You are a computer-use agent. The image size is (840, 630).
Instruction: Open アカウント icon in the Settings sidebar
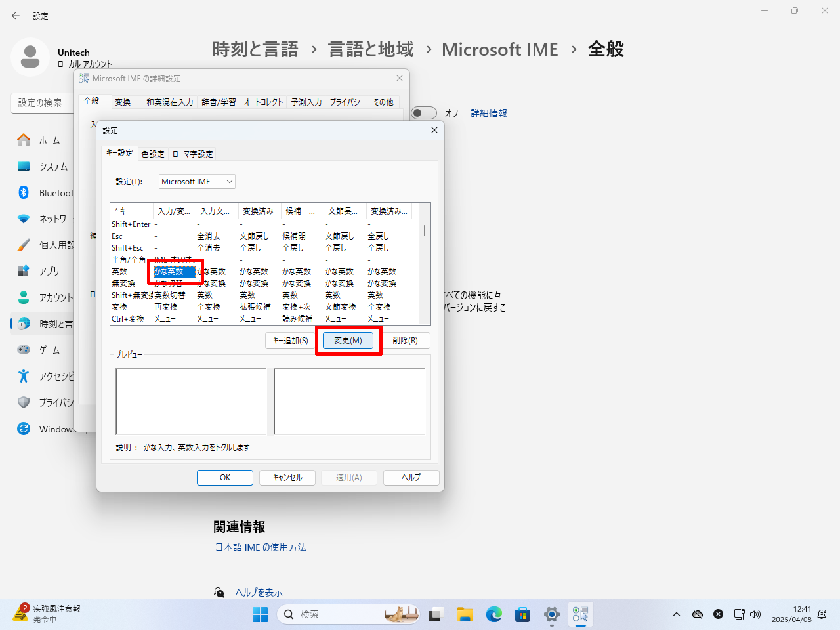coord(24,297)
